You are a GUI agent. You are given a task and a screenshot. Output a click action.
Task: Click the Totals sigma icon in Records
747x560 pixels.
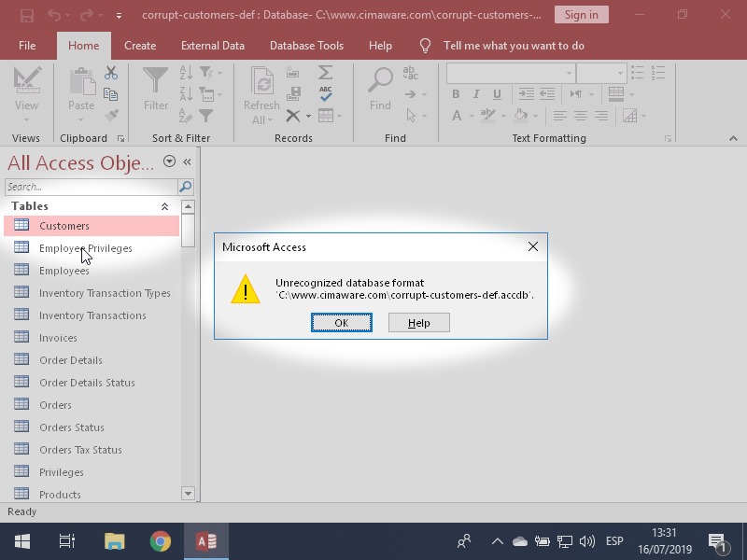coord(325,73)
